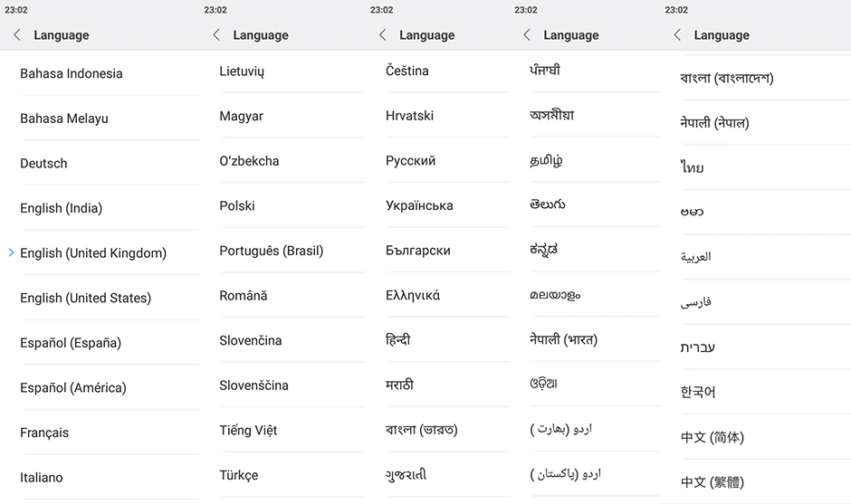The image size is (851, 504).
Task: Tap back arrow on Čeština list screen
Action: point(383,34)
